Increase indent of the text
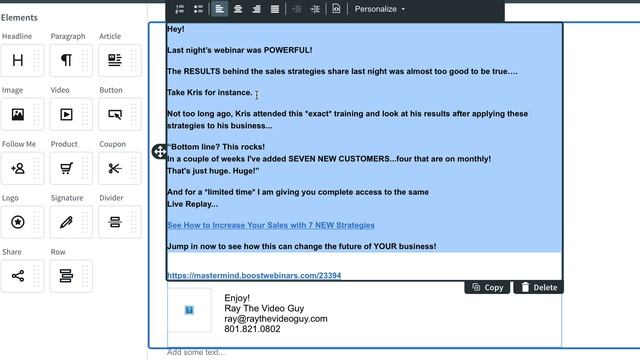This screenshot has height=360, width=640. point(315,9)
